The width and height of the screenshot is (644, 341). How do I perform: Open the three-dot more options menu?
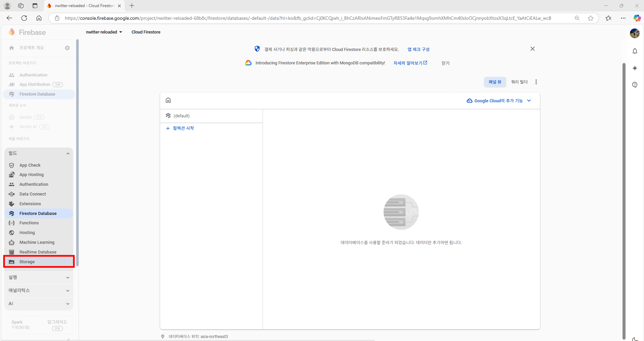click(x=536, y=82)
